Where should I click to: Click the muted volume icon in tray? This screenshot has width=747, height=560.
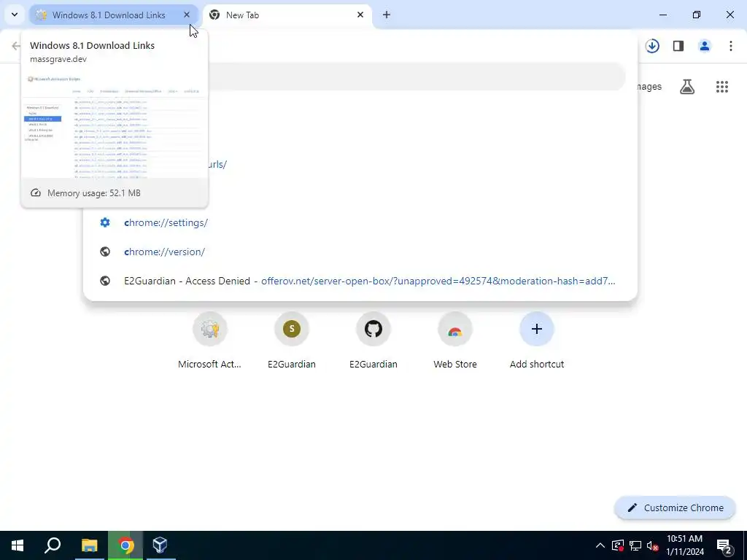[x=653, y=545]
